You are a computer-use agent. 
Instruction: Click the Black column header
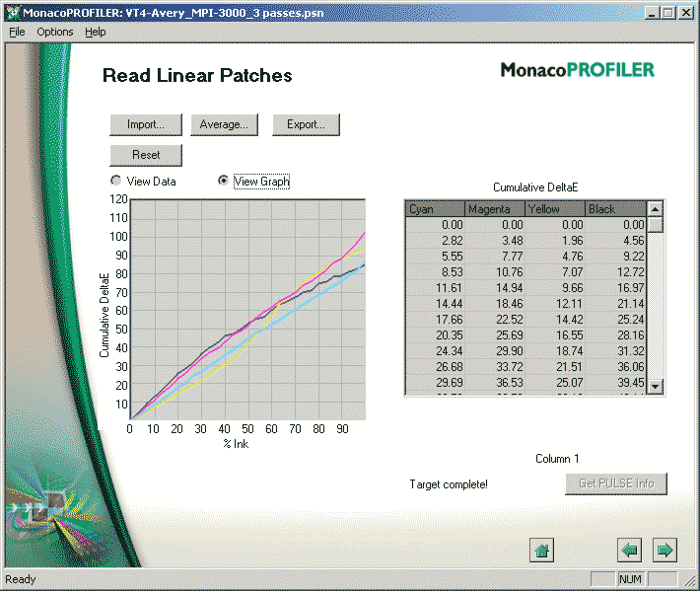pos(615,208)
